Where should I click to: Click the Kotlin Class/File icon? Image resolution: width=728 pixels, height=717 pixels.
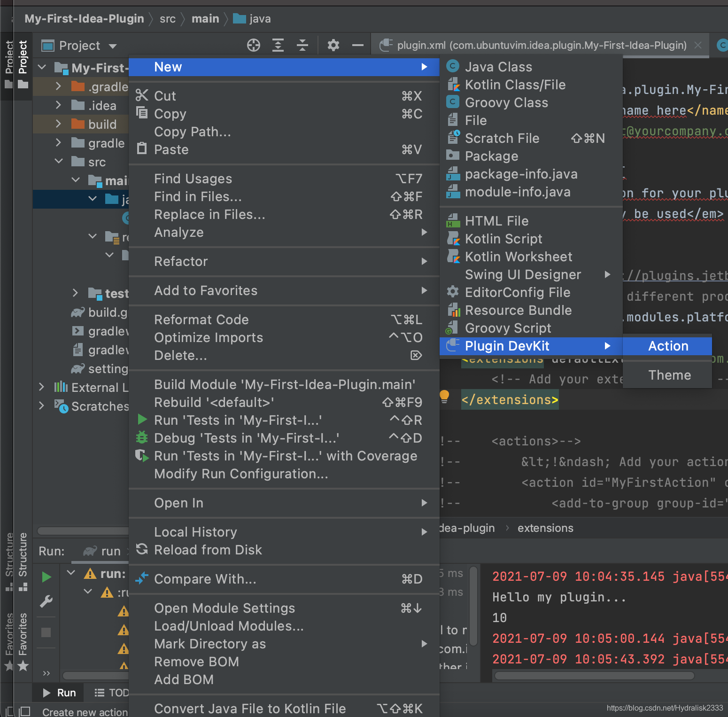coord(453,85)
